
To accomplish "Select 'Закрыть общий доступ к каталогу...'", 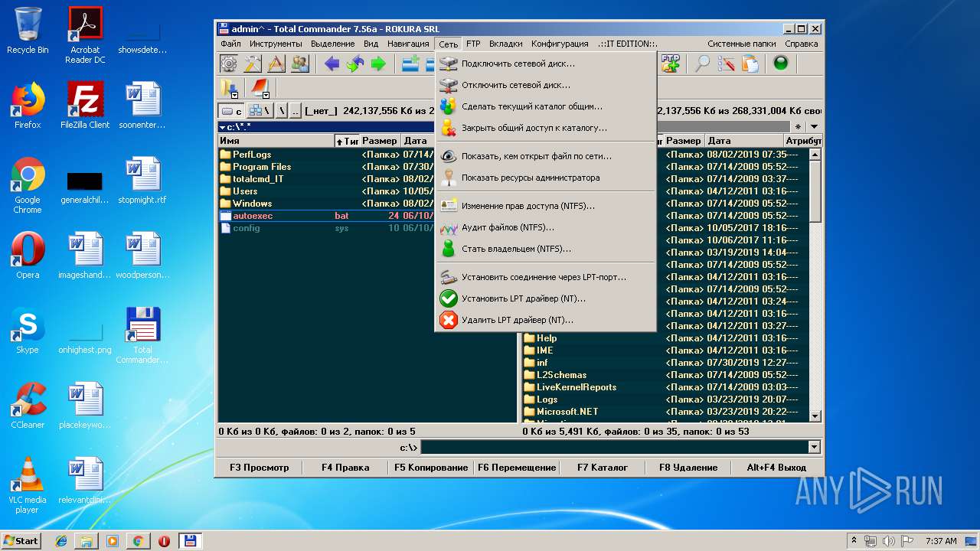I will click(546, 128).
